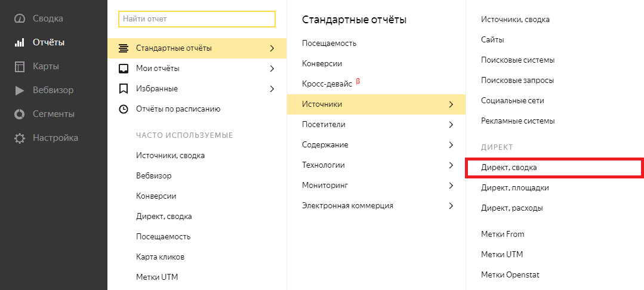Open the Директ, расходы report
The height and width of the screenshot is (290, 644).
click(511, 208)
